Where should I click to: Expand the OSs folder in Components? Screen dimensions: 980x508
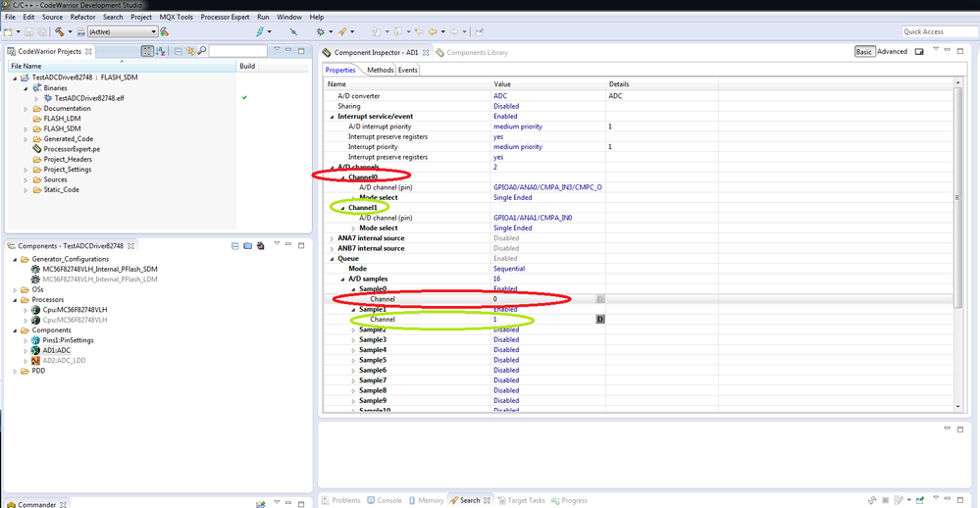click(16, 290)
